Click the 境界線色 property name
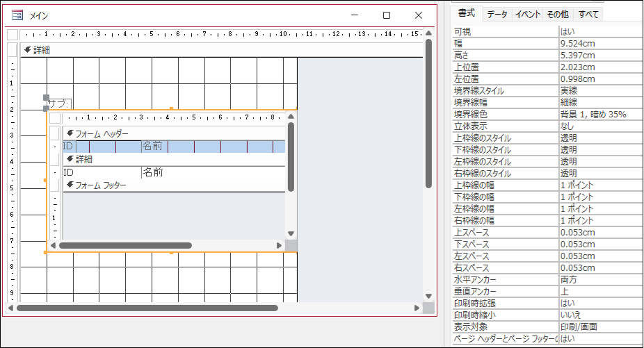Viewport: 644px width, 348px height. pyautogui.click(x=471, y=115)
